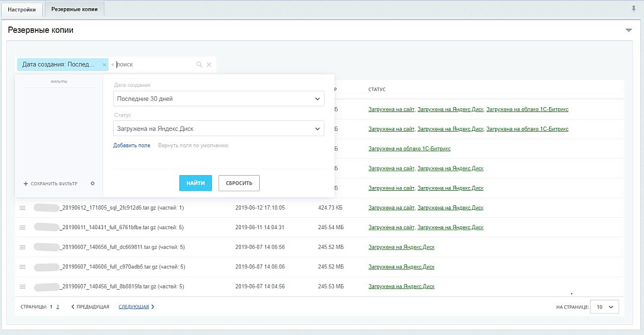Image resolution: width=644 pixels, height=335 pixels.
Task: Open filter settings gear icon
Action: (x=92, y=183)
